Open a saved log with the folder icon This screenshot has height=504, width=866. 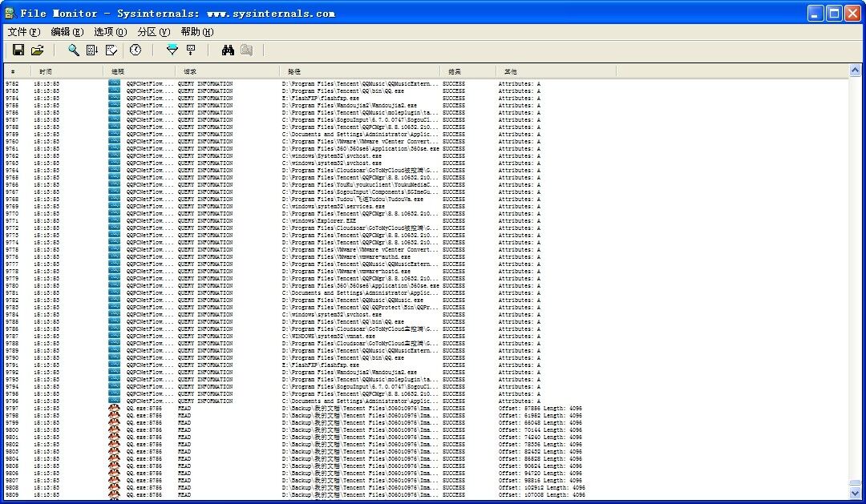pos(37,50)
